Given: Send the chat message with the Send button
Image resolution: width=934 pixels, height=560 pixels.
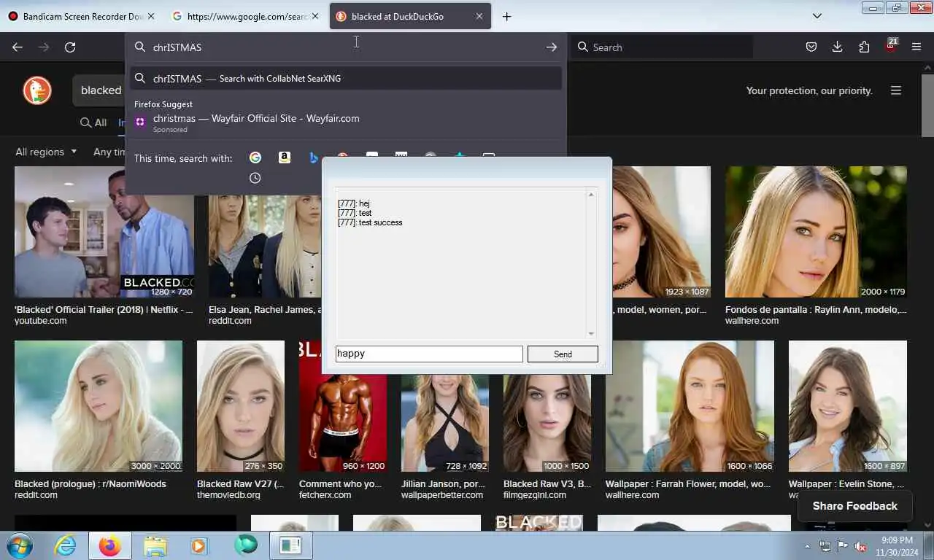Looking at the screenshot, I should (x=563, y=354).
